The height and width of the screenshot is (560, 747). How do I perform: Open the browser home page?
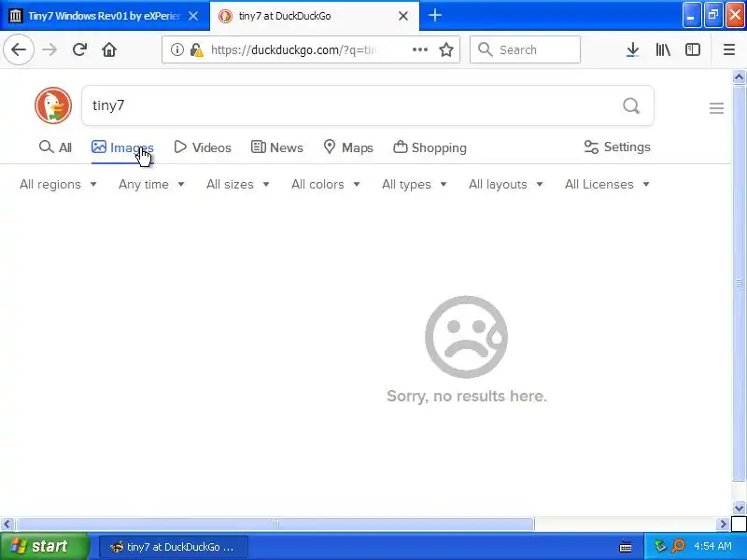[x=109, y=49]
